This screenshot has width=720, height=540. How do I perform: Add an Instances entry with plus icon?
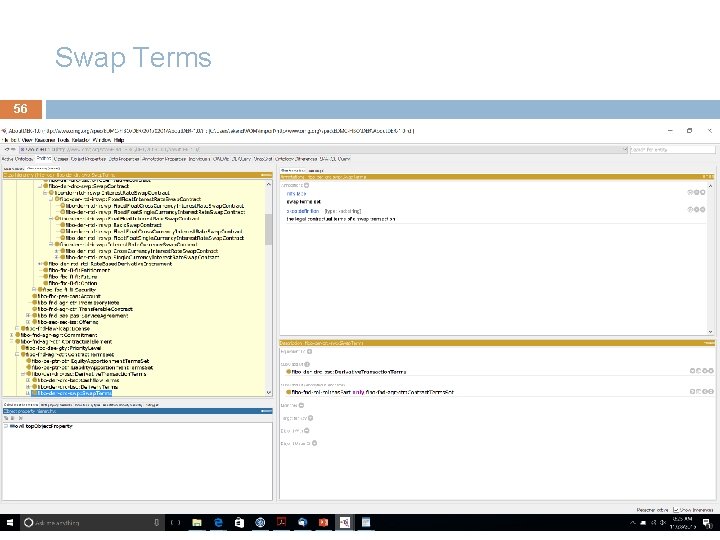pos(301,405)
